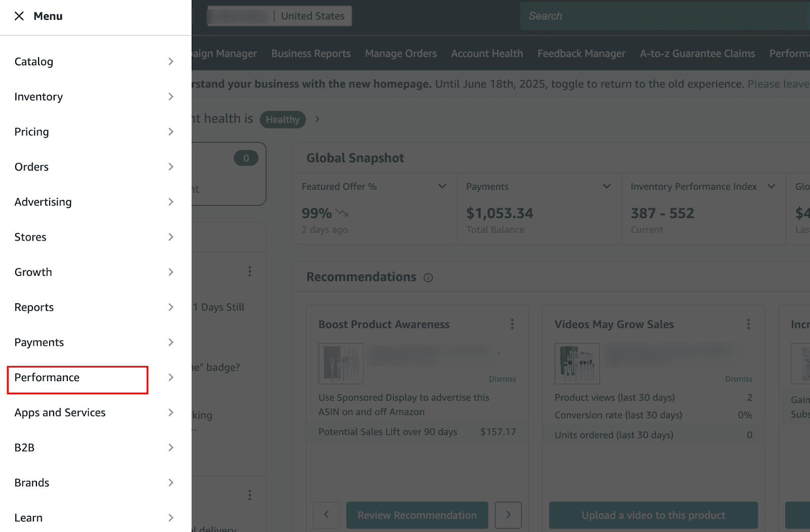Image resolution: width=810 pixels, height=532 pixels.
Task: Expand the Performance submenu chevron
Action: (x=171, y=378)
